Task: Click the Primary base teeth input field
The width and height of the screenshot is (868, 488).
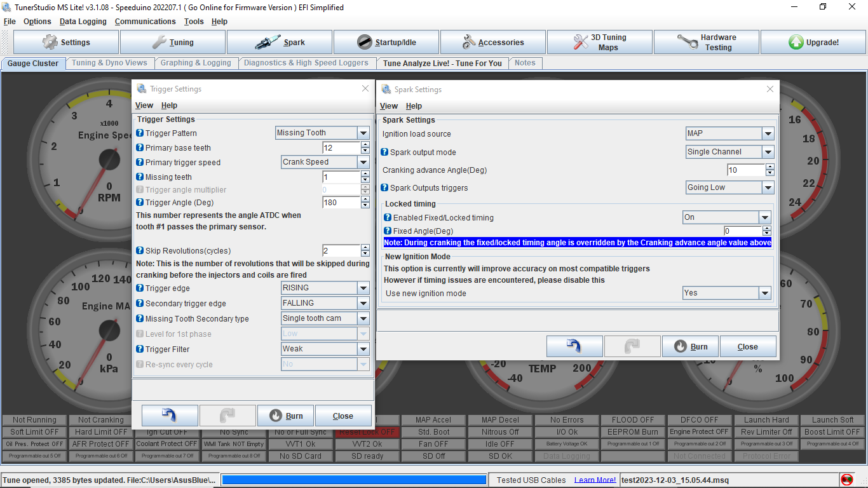Action: coord(342,148)
